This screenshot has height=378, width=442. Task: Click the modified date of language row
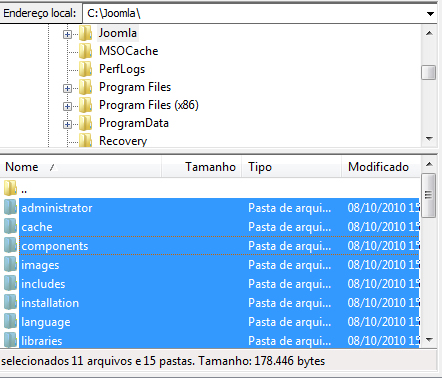click(x=383, y=322)
